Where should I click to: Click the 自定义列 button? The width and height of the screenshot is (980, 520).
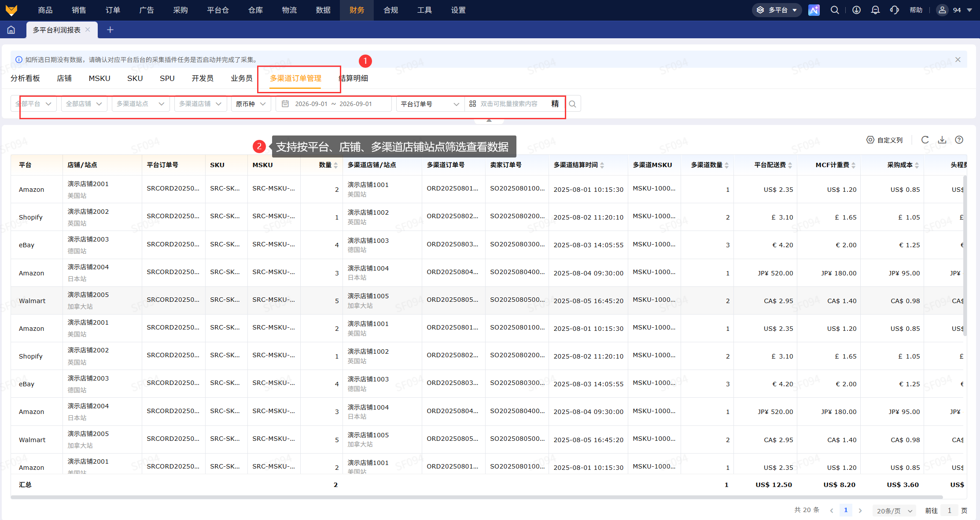pos(884,140)
